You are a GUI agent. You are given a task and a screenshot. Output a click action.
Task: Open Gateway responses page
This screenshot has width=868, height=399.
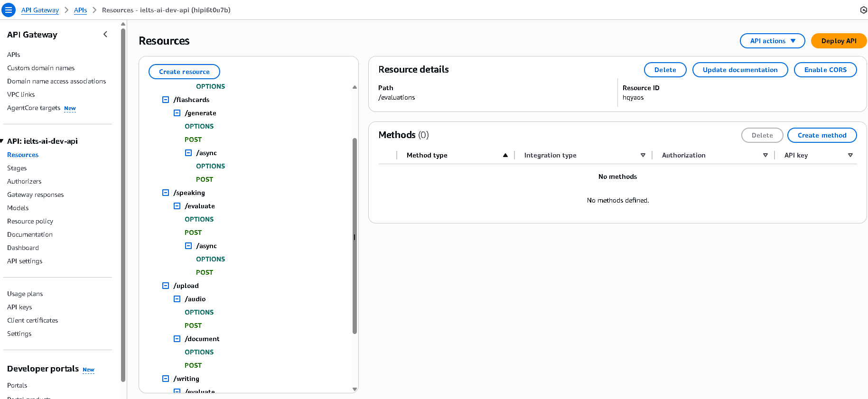coord(36,195)
